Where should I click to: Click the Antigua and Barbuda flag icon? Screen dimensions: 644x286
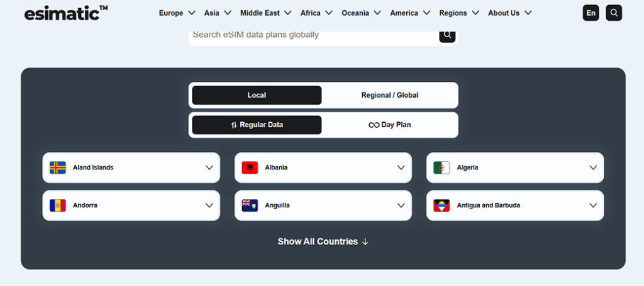441,205
